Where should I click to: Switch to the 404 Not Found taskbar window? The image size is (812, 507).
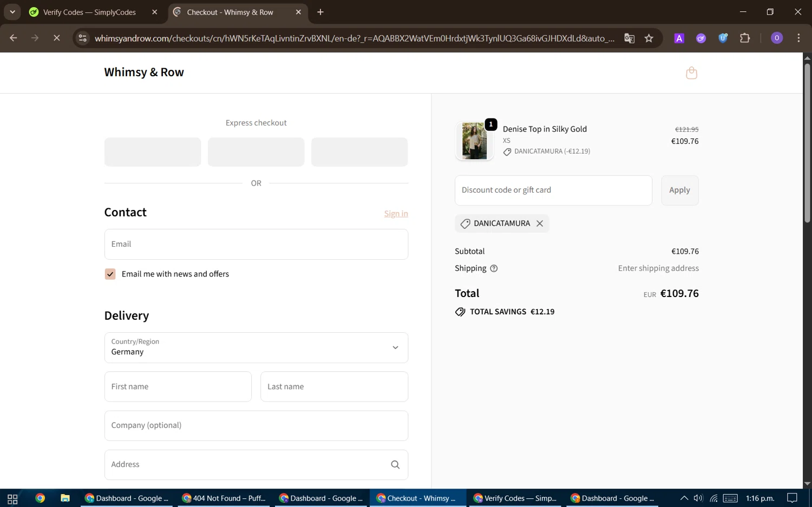pos(224,498)
